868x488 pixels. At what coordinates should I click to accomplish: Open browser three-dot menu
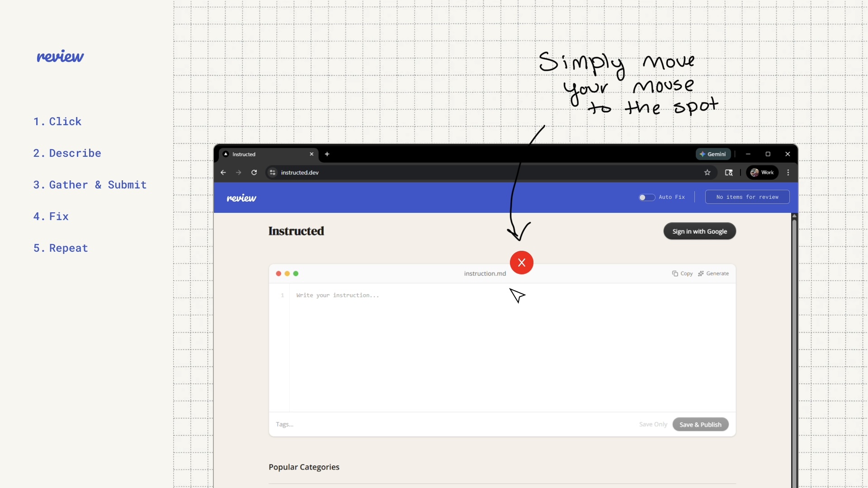(x=788, y=173)
